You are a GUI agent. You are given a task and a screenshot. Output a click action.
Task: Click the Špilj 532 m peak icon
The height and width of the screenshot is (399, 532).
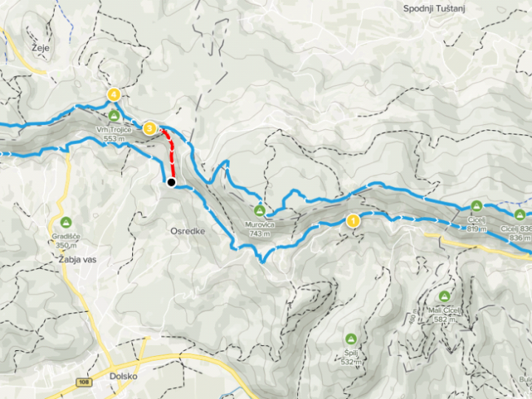pyautogui.click(x=351, y=339)
